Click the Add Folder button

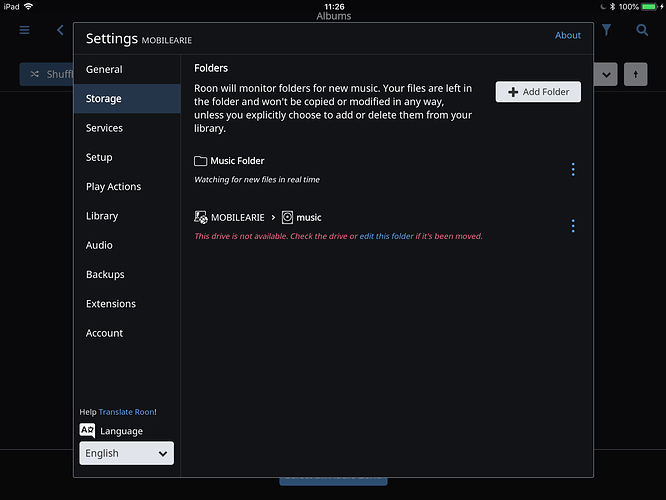pyautogui.click(x=538, y=92)
